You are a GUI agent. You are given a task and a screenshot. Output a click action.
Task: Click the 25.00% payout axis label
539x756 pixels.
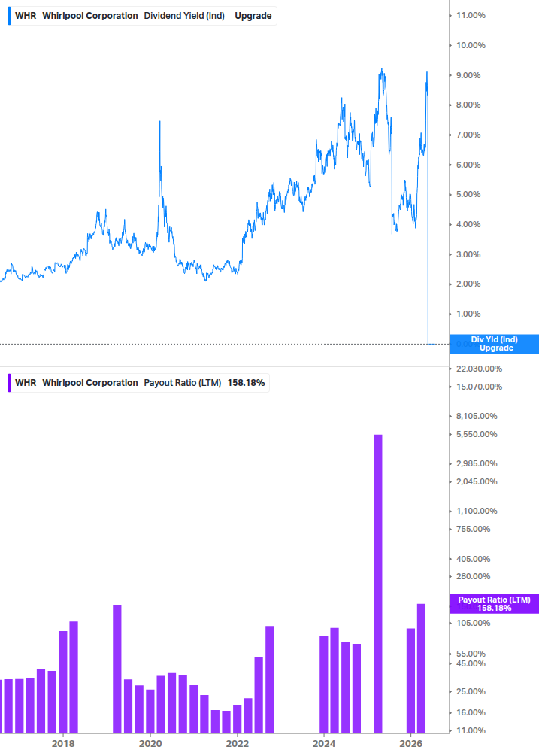[471, 692]
